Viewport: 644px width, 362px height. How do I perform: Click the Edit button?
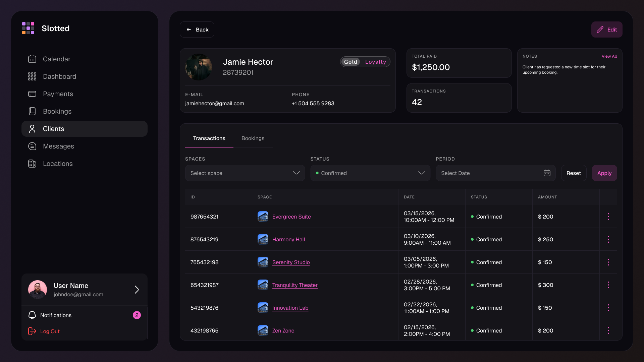click(607, 29)
